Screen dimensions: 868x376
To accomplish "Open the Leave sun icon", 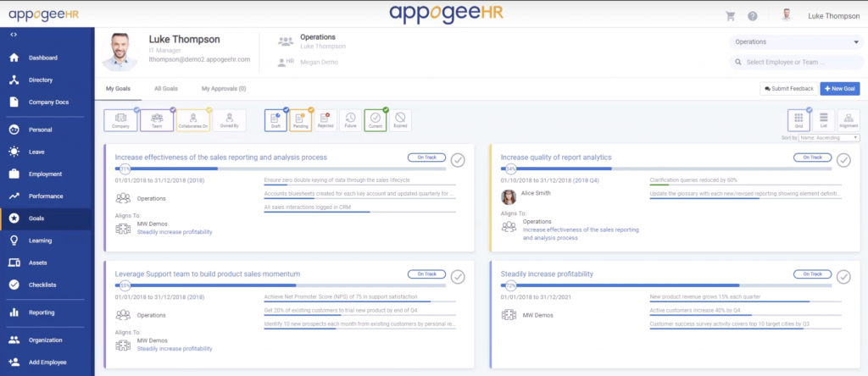I will click(x=14, y=152).
